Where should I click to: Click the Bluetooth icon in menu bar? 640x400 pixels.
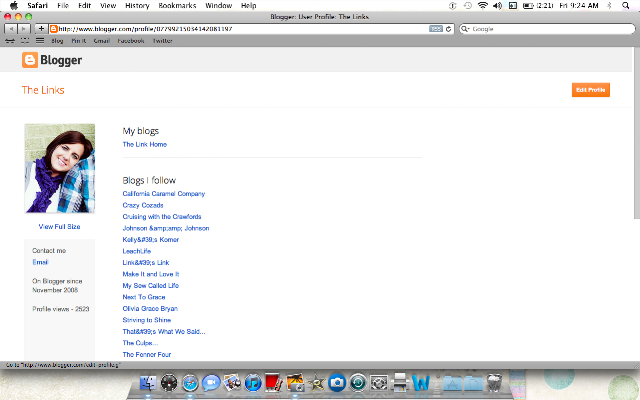click(609, 6)
